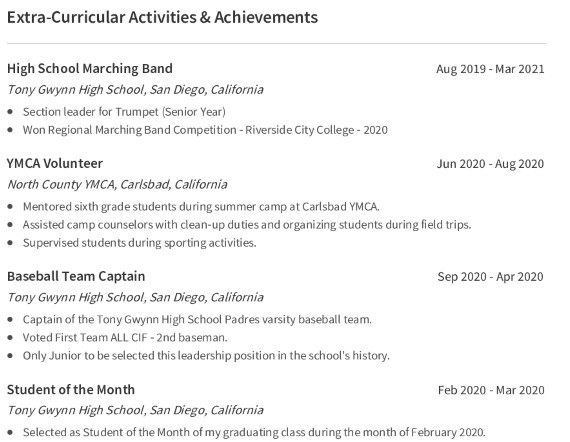
Task: Select the Only Junior to be selected line
Action: (206, 356)
